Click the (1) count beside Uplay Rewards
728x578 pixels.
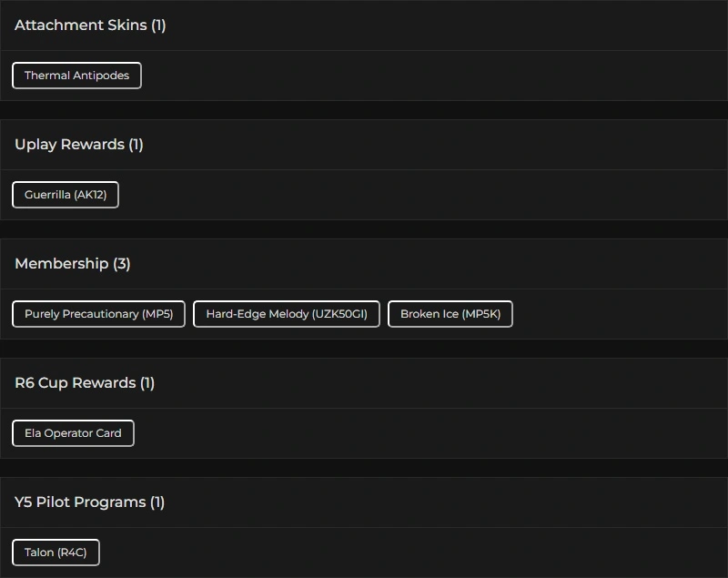136,145
